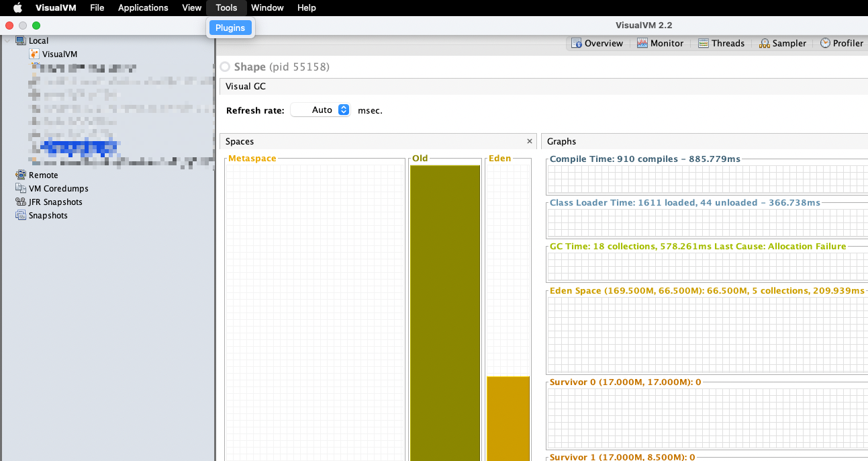Select Plugins from the Tools menu
The height and width of the screenshot is (461, 868).
pos(230,28)
